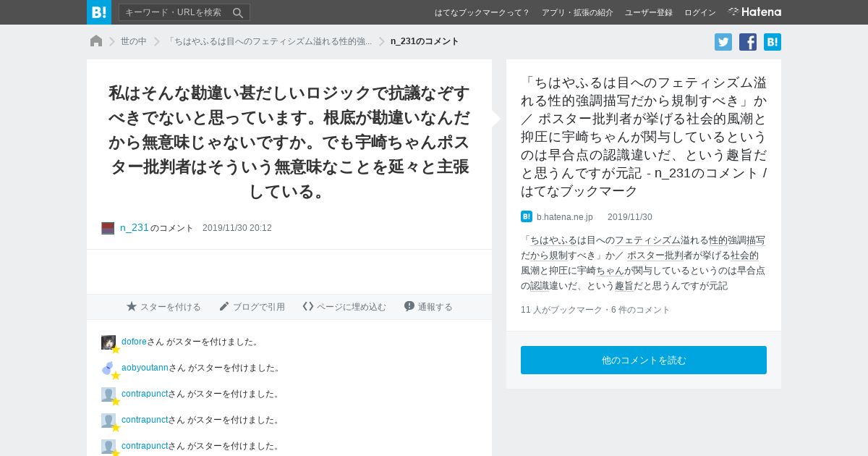868x456 pixels.
Task: Open the first contrapunct user link
Action: coord(145,394)
